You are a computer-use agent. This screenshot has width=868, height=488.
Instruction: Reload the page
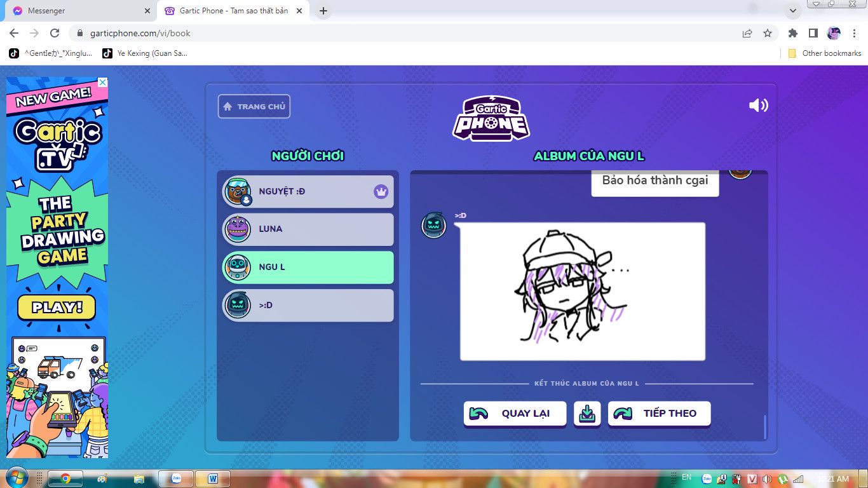[x=55, y=33]
